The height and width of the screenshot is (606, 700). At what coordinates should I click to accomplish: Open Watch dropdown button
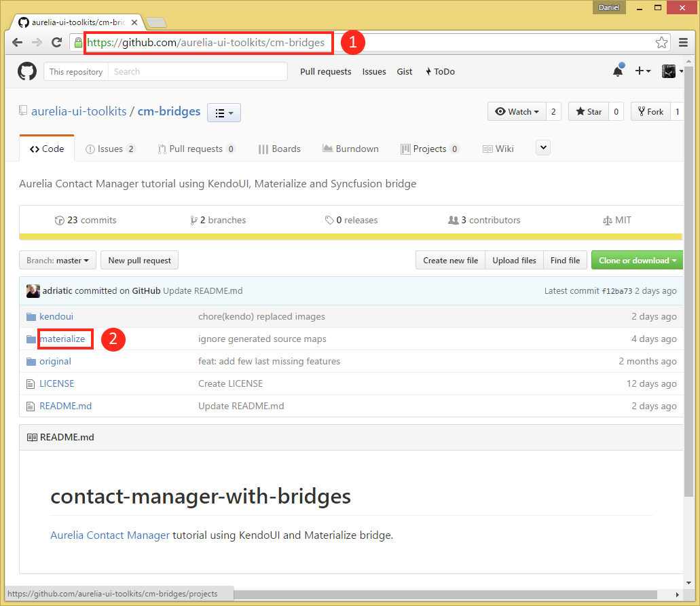517,111
